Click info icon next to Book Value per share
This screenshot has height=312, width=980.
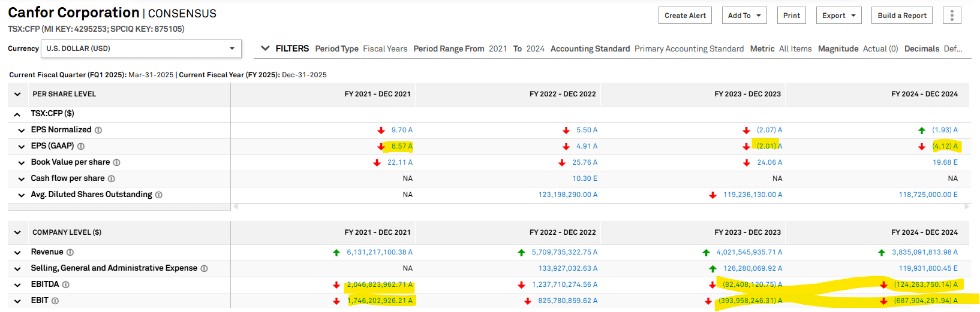117,162
